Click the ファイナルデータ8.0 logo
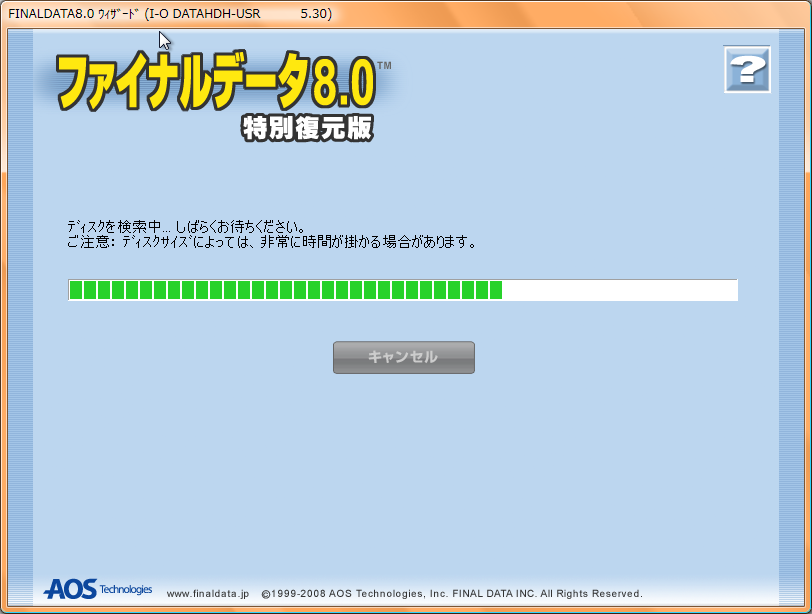 pos(218,81)
